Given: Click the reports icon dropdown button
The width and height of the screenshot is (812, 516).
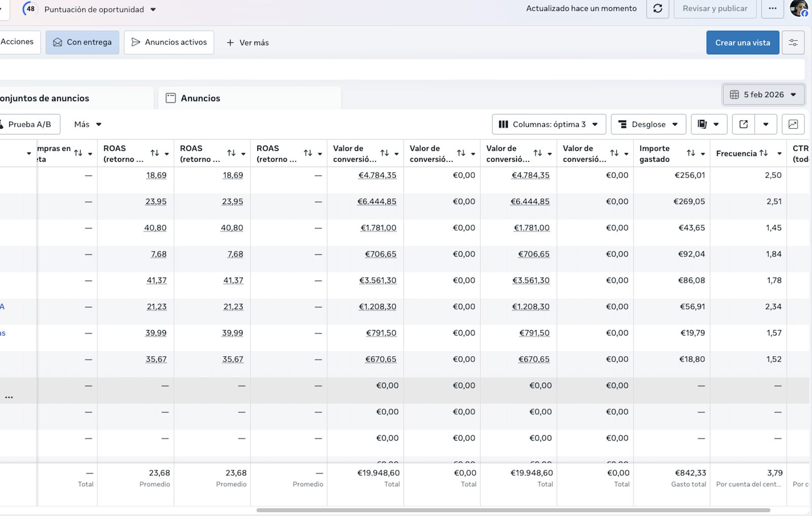Looking at the screenshot, I should click(708, 124).
